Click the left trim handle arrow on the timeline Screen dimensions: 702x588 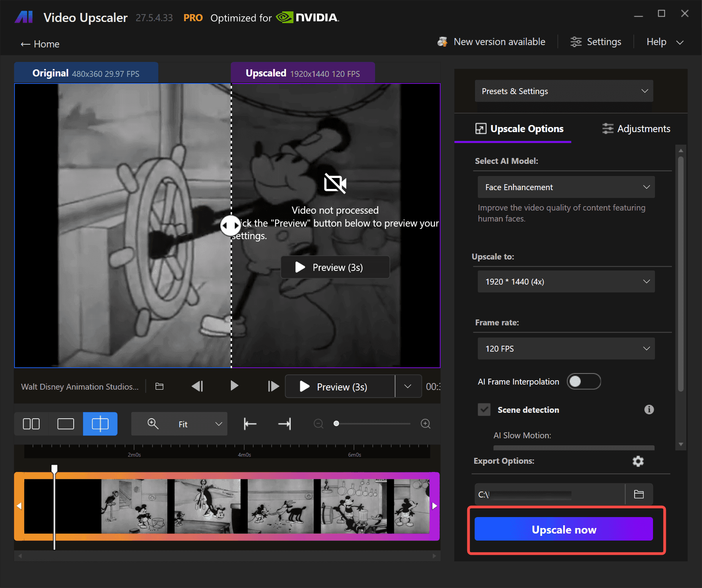click(19, 506)
